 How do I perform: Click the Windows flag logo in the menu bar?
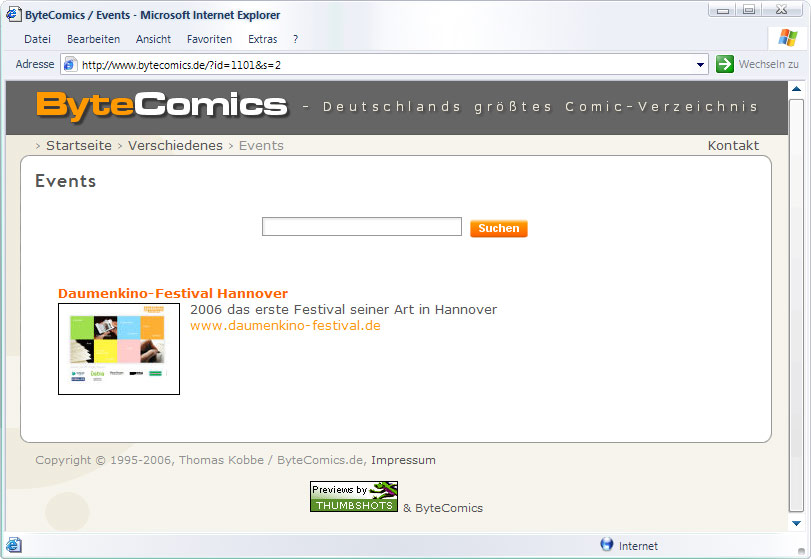pyautogui.click(x=787, y=38)
